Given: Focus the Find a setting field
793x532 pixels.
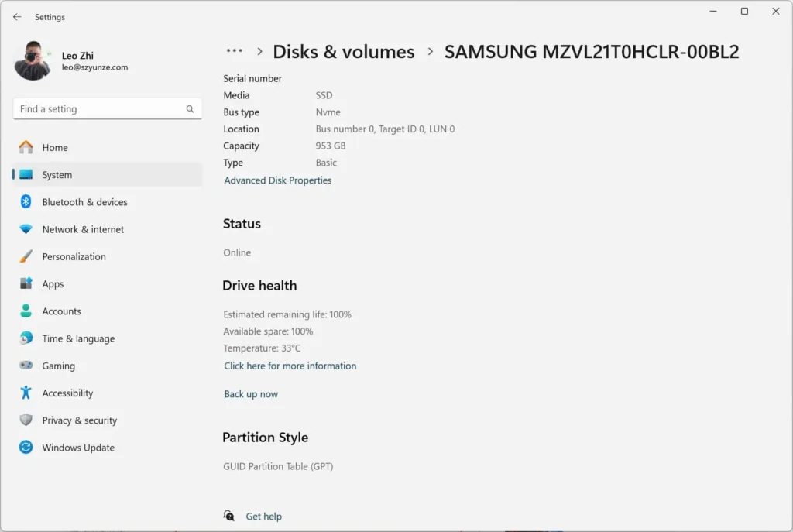Looking at the screenshot, I should tap(107, 108).
